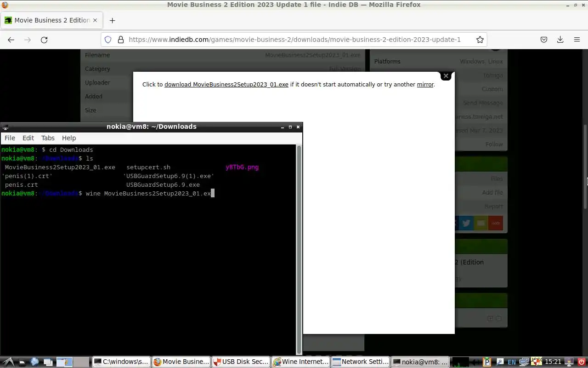Bookmark this page with the star icon
The height and width of the screenshot is (368, 588).
(480, 40)
